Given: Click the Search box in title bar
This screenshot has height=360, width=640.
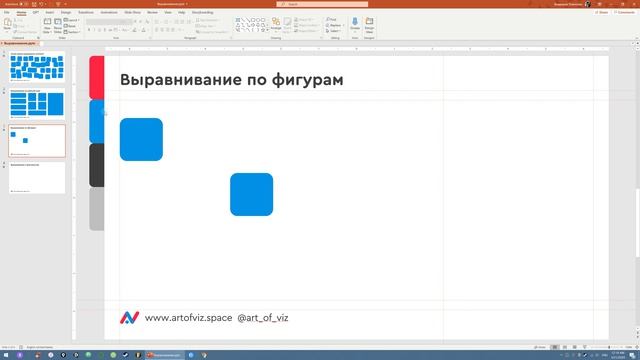Looking at the screenshot, I should 322,4.
